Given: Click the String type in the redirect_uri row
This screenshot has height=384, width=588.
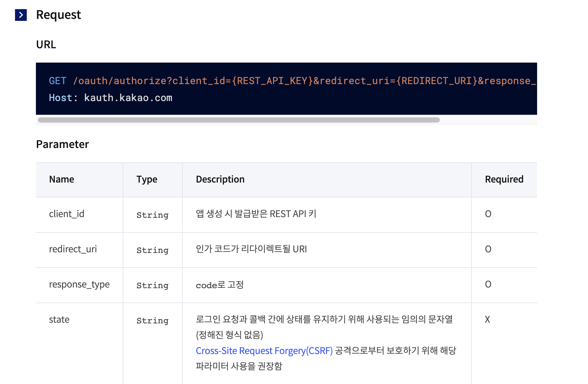Looking at the screenshot, I should (x=152, y=250).
